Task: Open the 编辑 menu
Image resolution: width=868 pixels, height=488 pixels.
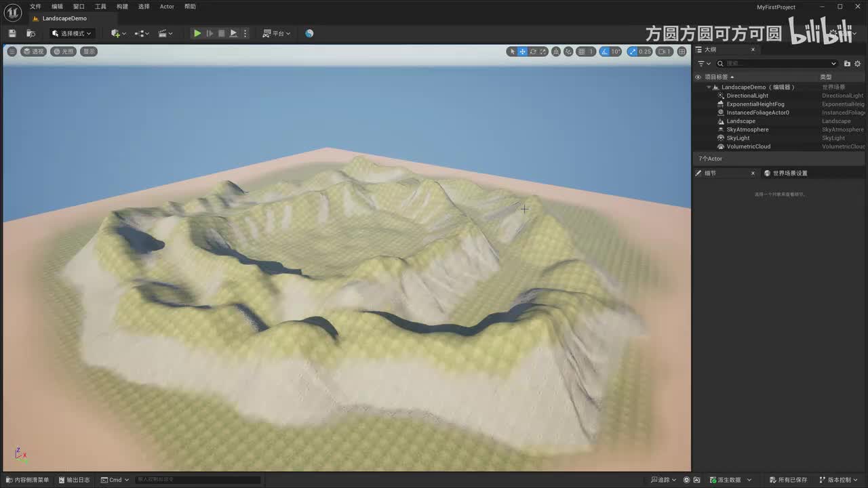Action: 57,7
